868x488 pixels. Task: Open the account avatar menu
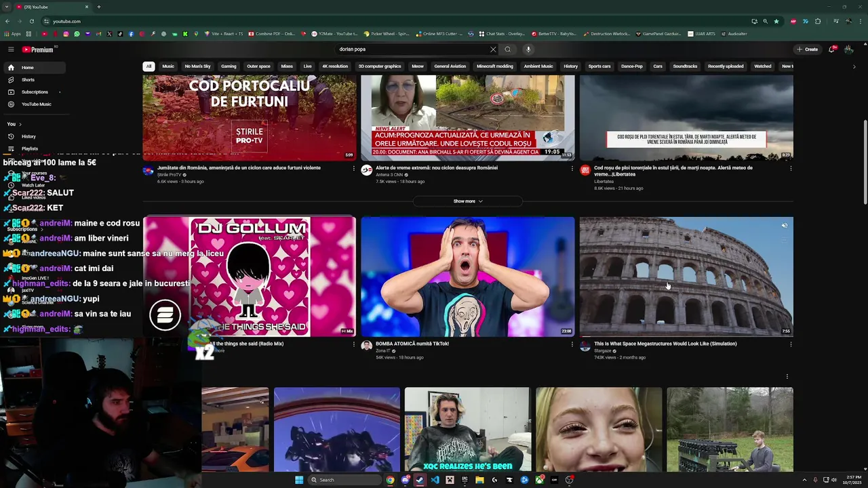(849, 49)
